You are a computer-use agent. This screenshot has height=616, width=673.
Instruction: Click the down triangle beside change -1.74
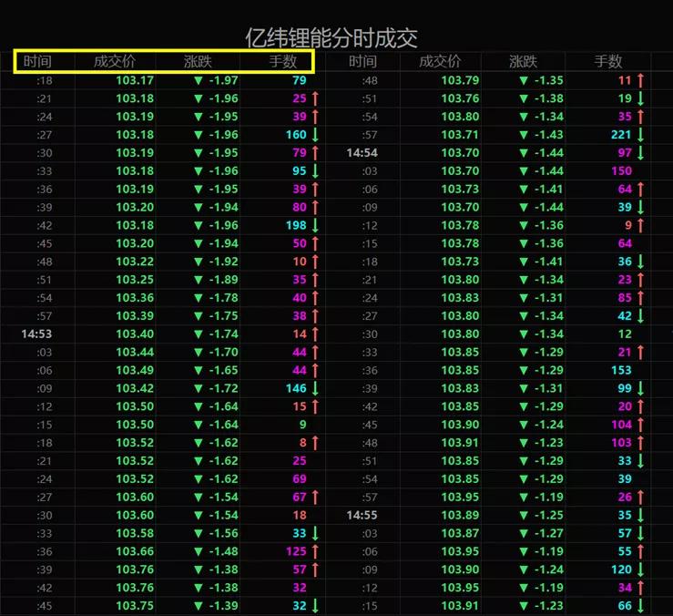(198, 334)
